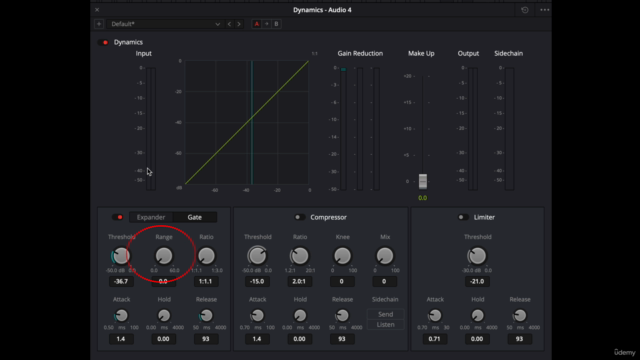Click the Gate Hold knob

[164, 316]
